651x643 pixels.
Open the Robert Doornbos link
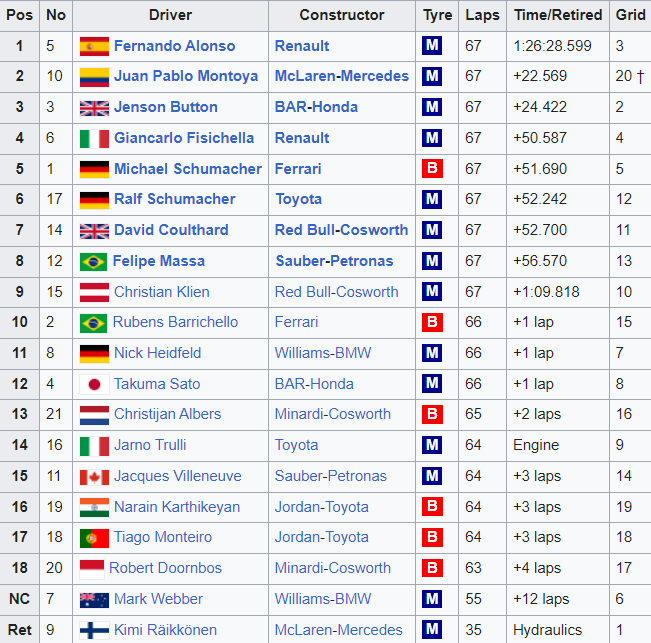coord(165,568)
